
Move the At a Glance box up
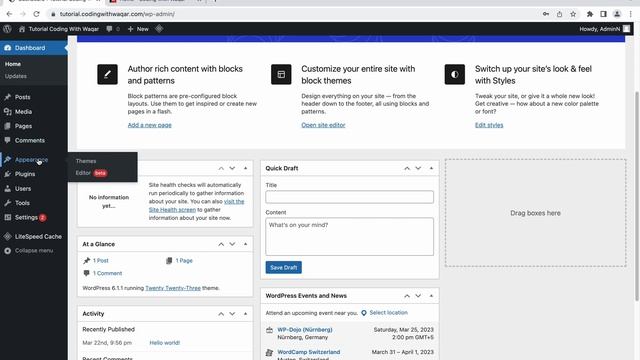pyautogui.click(x=221, y=244)
